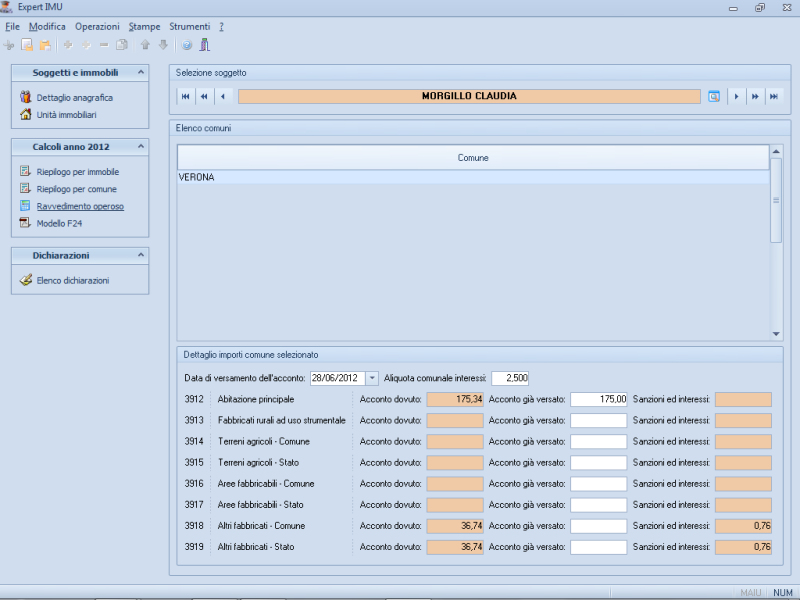800x600 pixels.
Task: Collapse the Dichiarazioni panel
Action: [x=141, y=255]
